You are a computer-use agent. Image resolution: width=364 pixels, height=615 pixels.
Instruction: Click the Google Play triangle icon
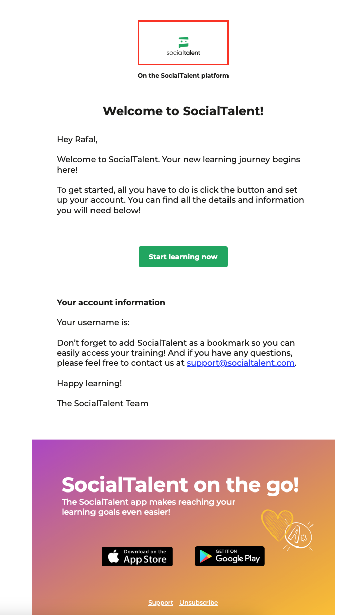click(x=206, y=556)
